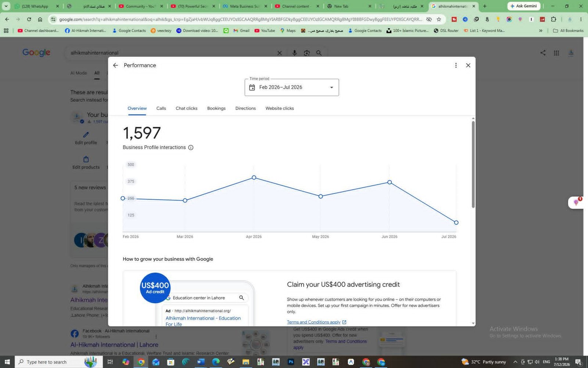The height and width of the screenshot is (368, 588).
Task: Select the Bookings tab
Action: pos(216,108)
